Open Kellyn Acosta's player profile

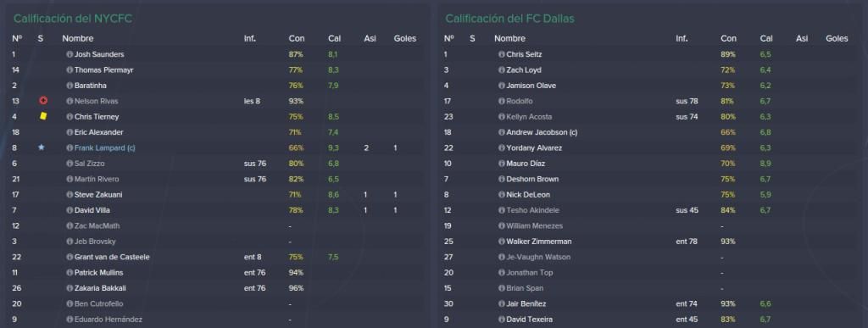tap(529, 117)
